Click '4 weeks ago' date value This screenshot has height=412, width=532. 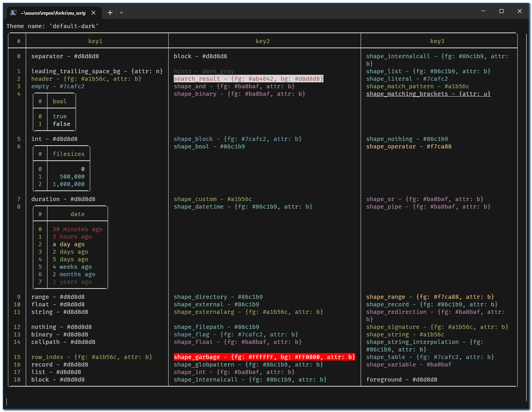(72, 267)
